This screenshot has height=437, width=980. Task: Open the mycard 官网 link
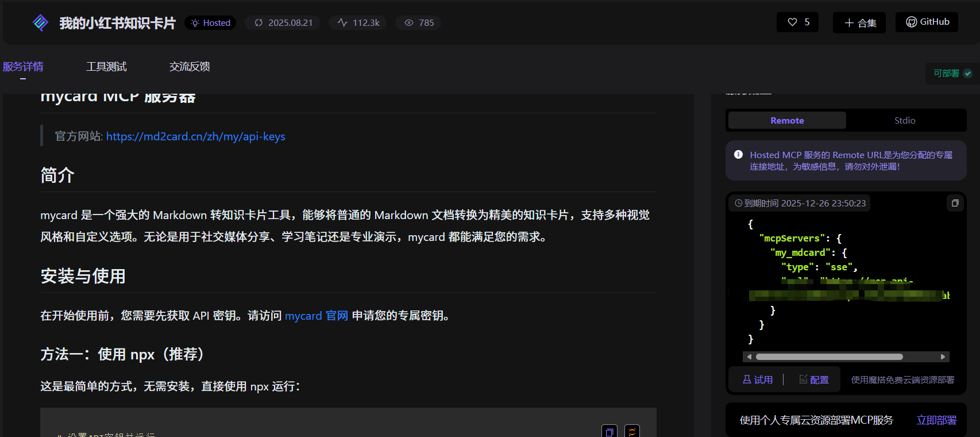[317, 316]
